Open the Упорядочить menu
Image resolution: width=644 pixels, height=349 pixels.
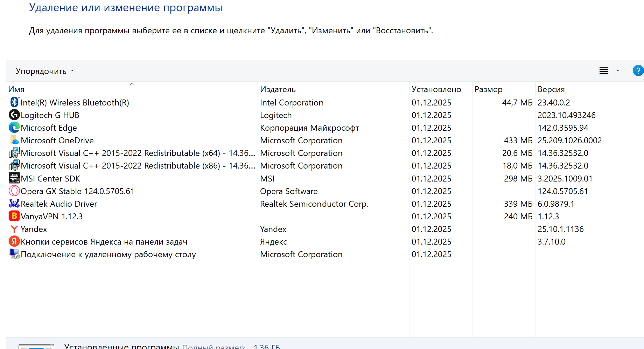[x=44, y=71]
